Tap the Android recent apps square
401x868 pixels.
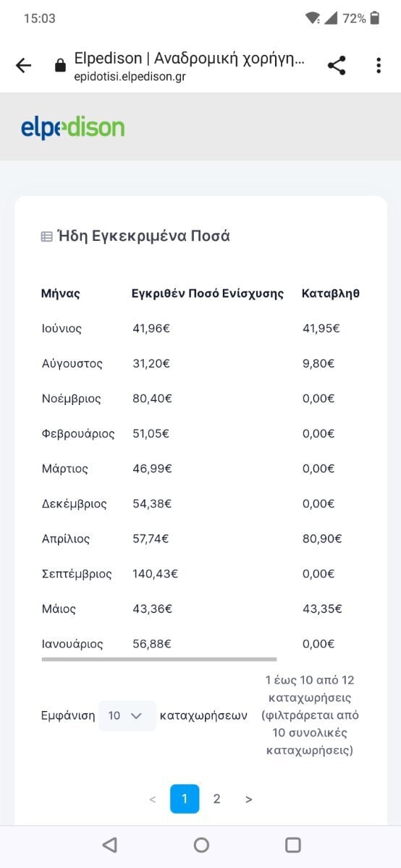[292, 845]
